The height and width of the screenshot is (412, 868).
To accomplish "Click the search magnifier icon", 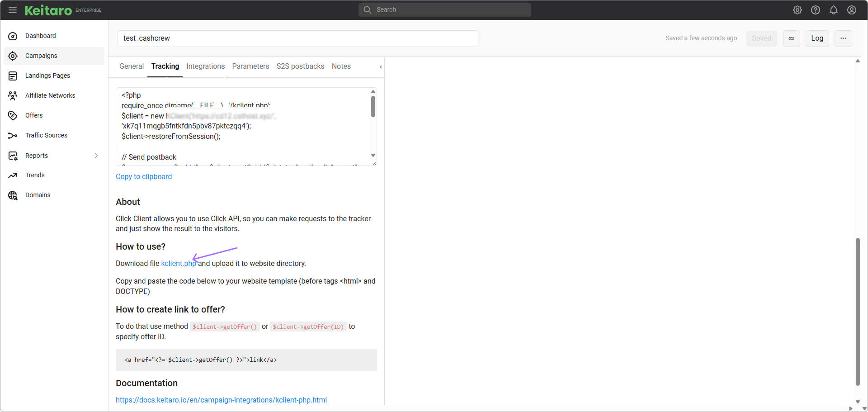I will (368, 9).
